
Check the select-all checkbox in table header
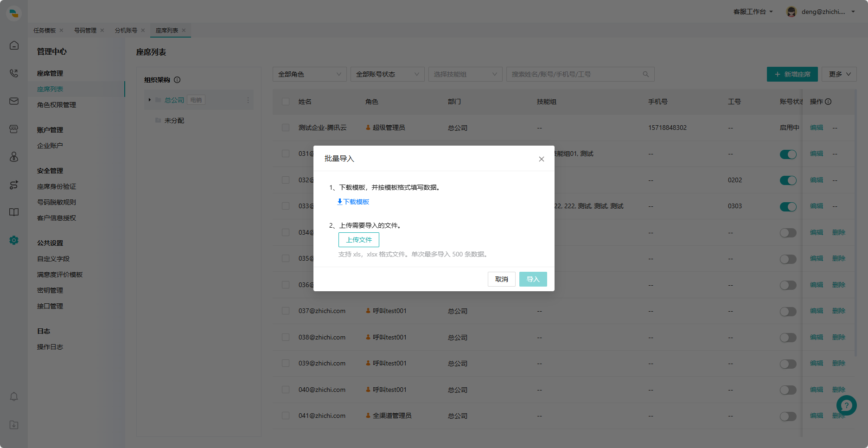286,102
